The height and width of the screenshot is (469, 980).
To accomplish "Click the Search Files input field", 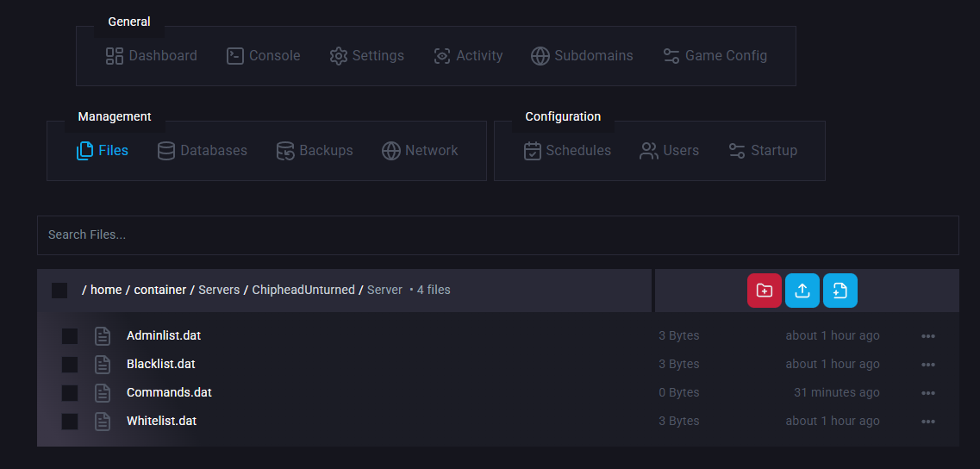I will point(497,234).
